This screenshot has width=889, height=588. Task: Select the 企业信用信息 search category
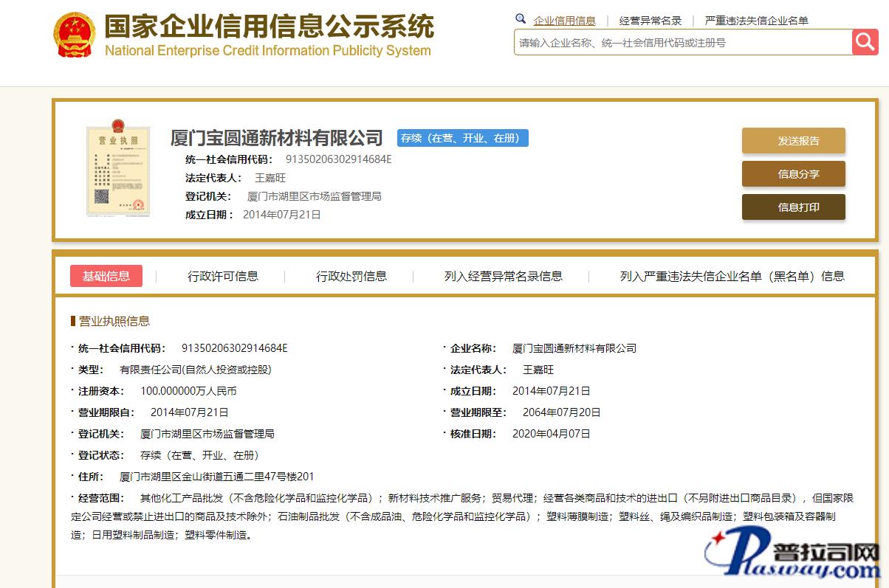(564, 21)
